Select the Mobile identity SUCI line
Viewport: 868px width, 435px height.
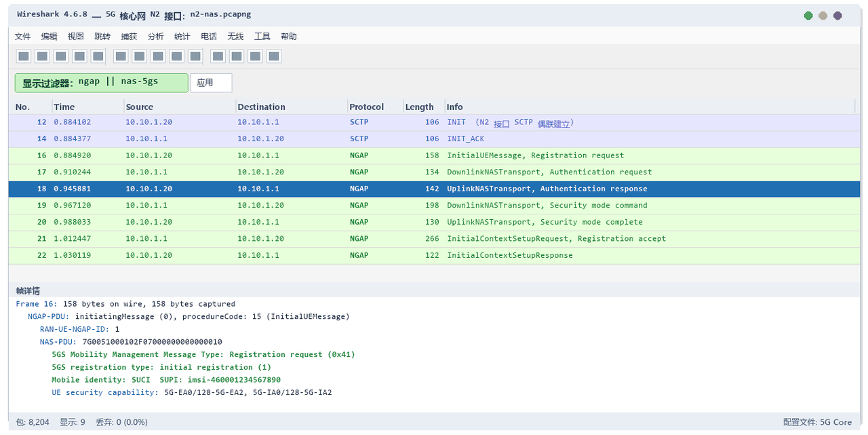[166, 380]
